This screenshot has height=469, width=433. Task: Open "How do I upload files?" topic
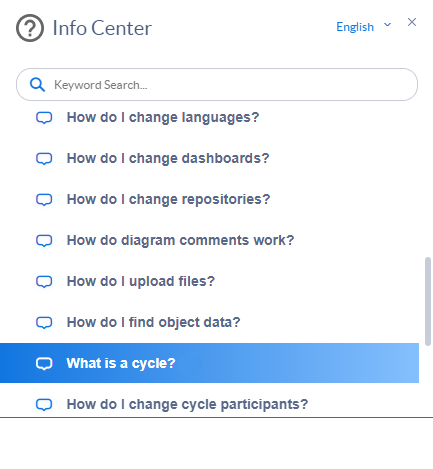(141, 281)
